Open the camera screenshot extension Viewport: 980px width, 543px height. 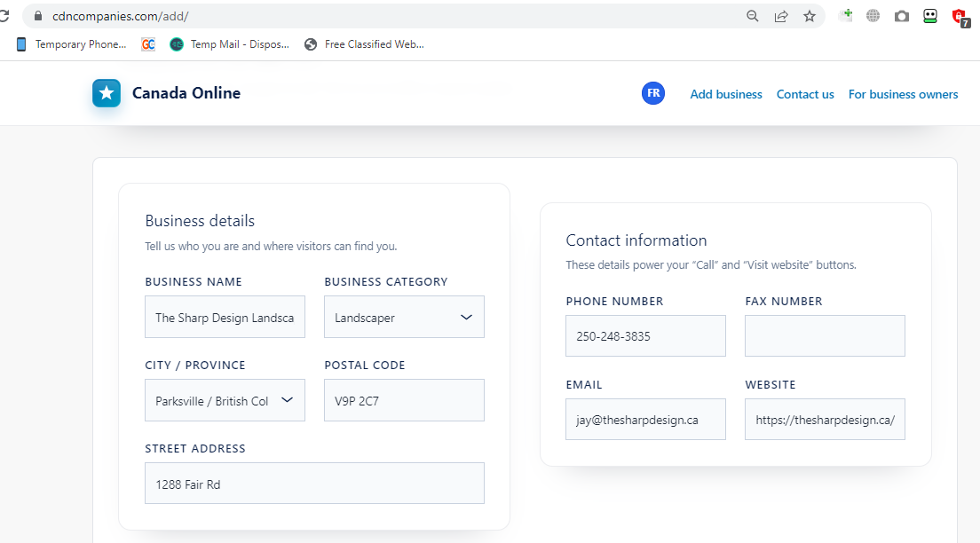(x=902, y=16)
